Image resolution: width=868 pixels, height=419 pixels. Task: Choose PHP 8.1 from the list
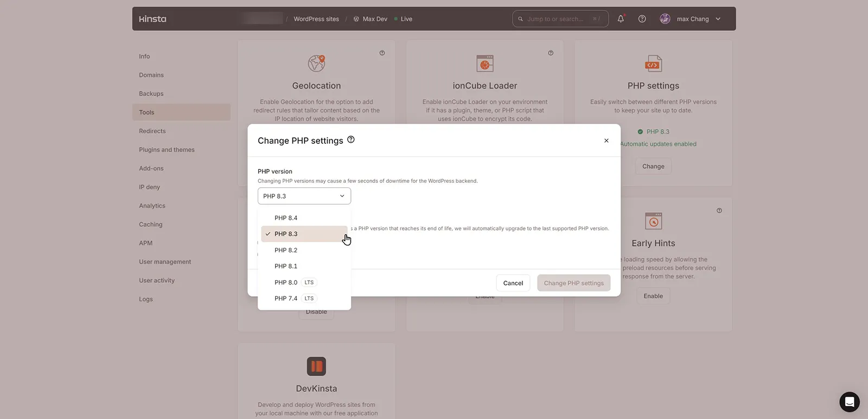304,266
